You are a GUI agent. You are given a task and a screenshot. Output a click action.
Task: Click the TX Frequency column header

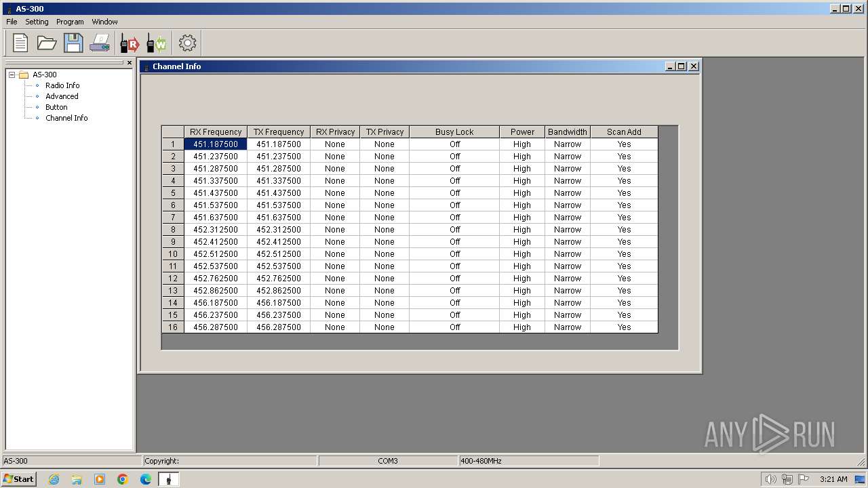[279, 132]
